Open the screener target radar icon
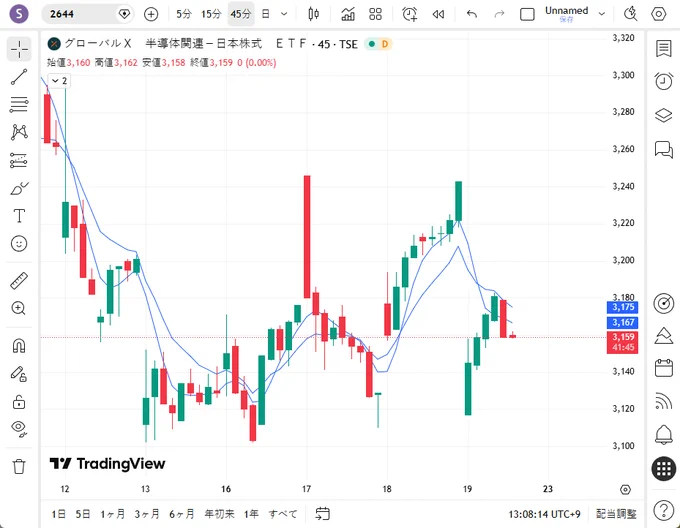Viewport: 680px width, 528px height. click(x=664, y=303)
